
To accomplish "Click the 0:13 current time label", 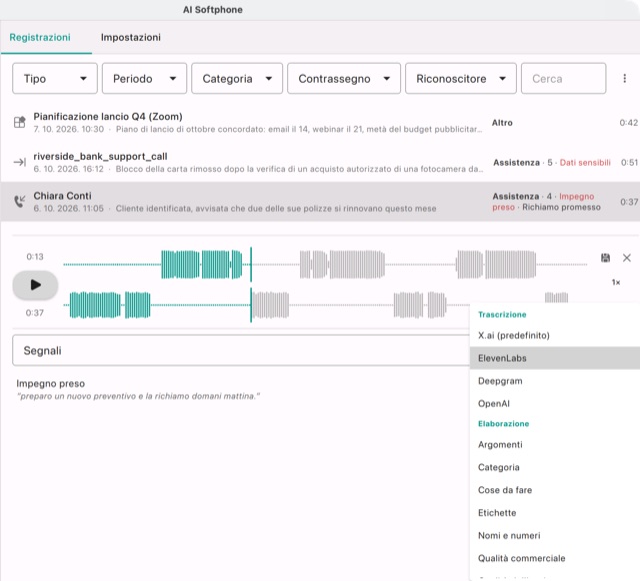I will [35, 256].
